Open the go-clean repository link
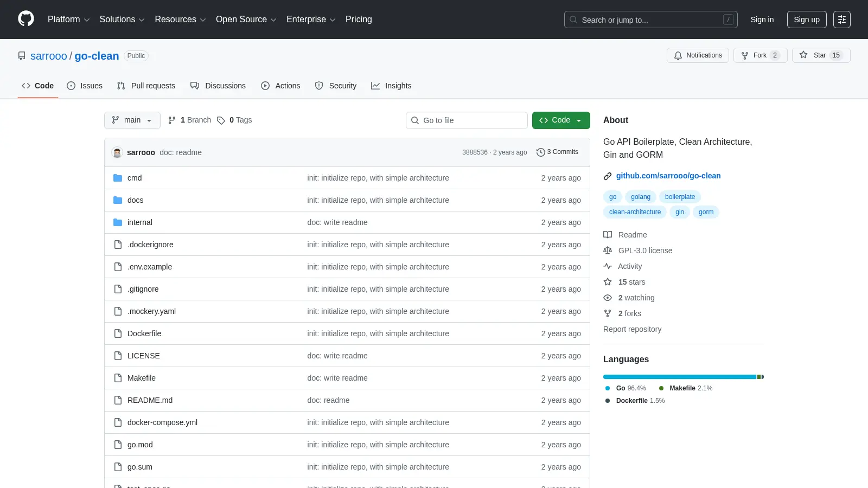Image resolution: width=868 pixels, height=488 pixels. [97, 56]
